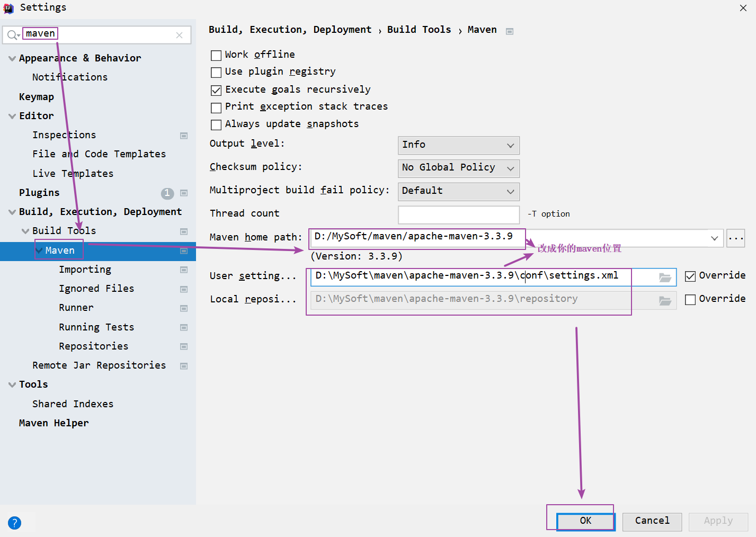Viewport: 756px width, 537px height.
Task: Click the local repository folder browse icon
Action: click(665, 301)
